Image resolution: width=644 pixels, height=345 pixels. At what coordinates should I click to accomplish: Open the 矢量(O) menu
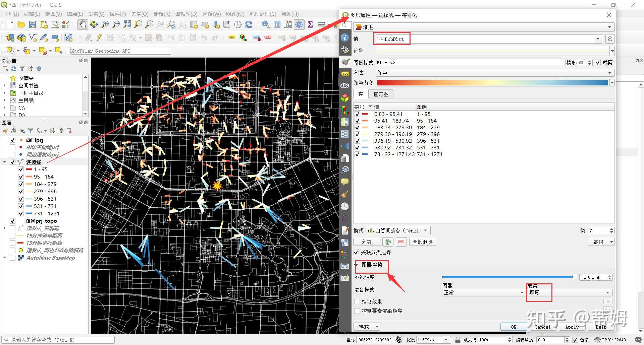(140, 14)
